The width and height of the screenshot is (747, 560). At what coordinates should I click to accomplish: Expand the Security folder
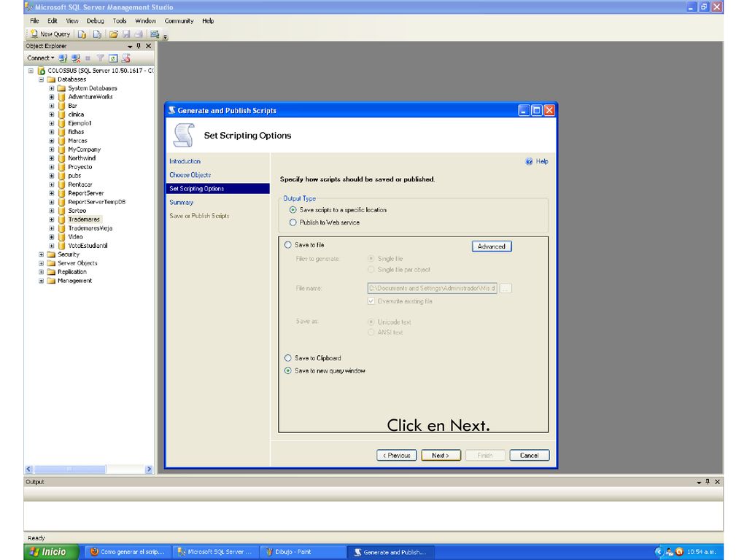(x=42, y=254)
